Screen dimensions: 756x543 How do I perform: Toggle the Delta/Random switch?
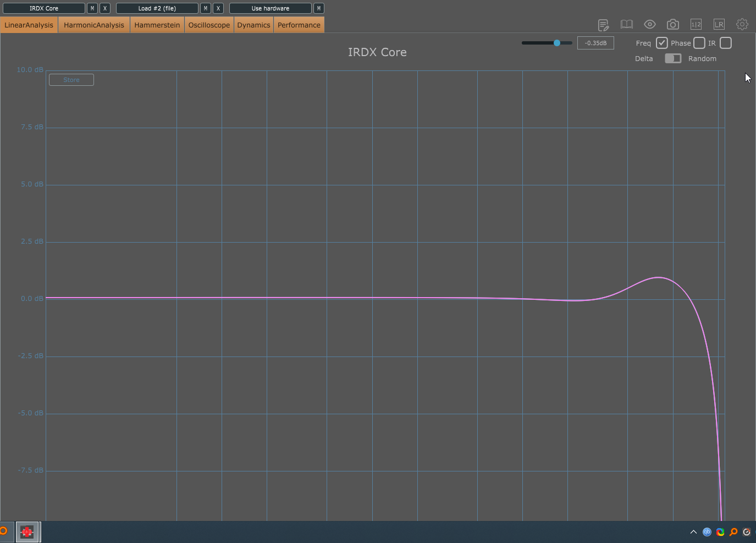673,58
